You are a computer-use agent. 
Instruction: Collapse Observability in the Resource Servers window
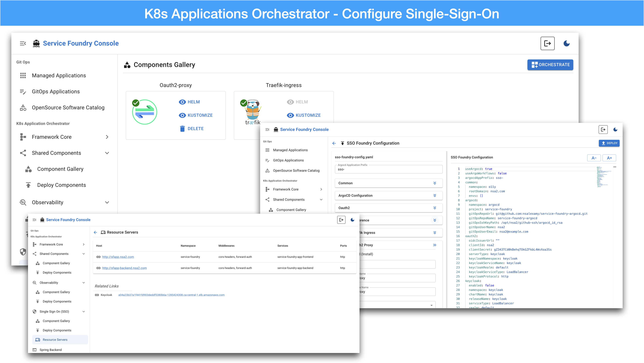coord(84,283)
